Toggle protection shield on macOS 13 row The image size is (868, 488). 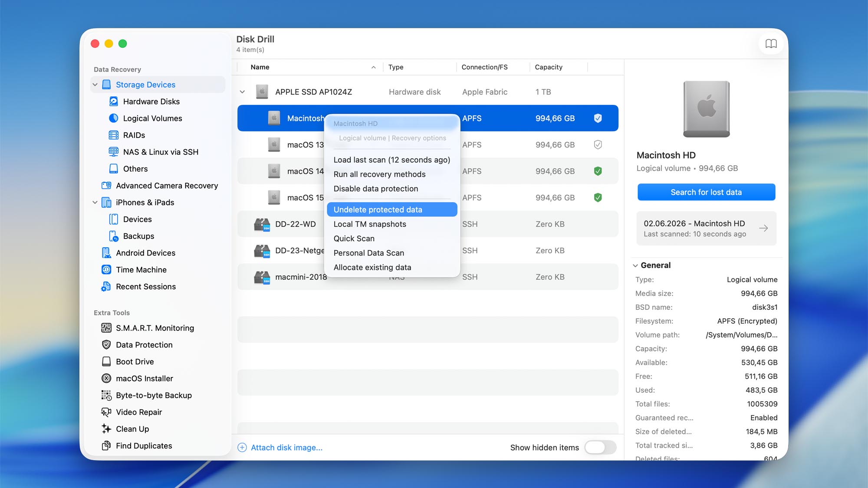pos(598,145)
